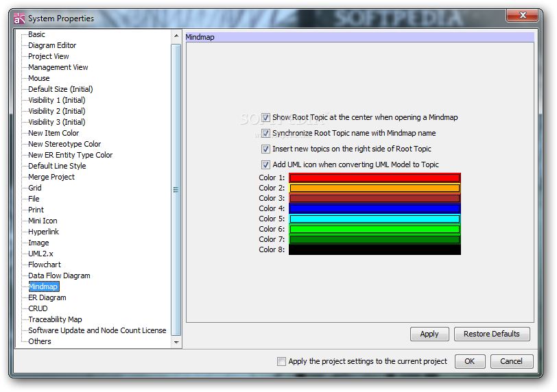This screenshot has height=392, width=557.
Task: Select the highlighted Mindmap category
Action: (x=44, y=286)
